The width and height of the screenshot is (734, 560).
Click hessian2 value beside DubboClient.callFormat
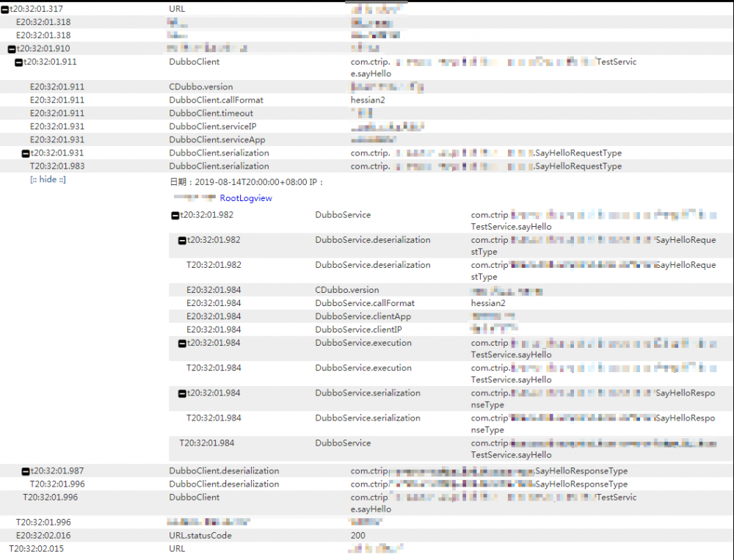click(x=368, y=100)
